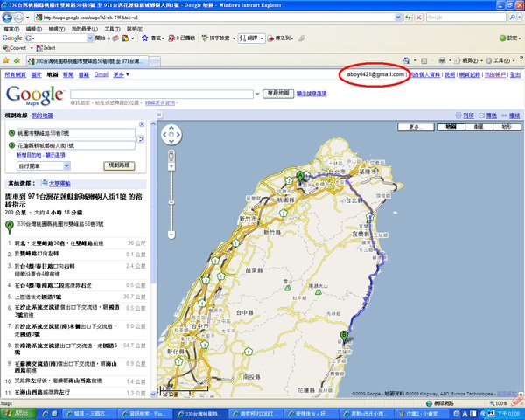Focus the destination address B field
This screenshot has height=420, width=525.
[x=76, y=145]
